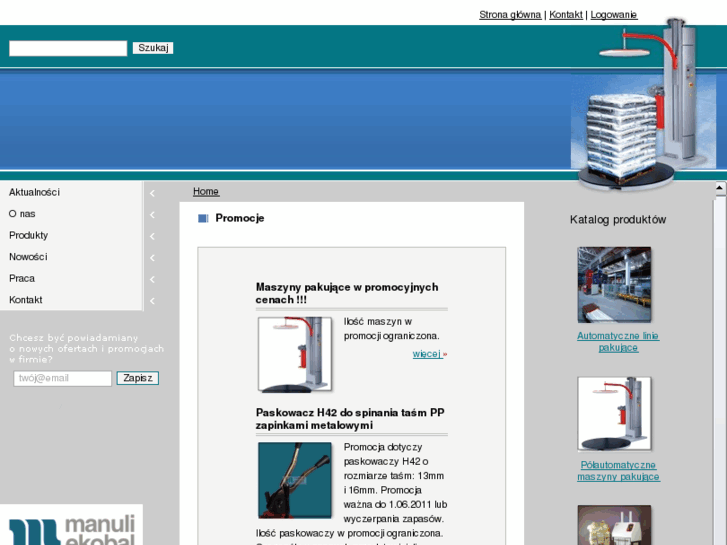Open the Strona główna link
This screenshot has width=727, height=545.
click(510, 15)
